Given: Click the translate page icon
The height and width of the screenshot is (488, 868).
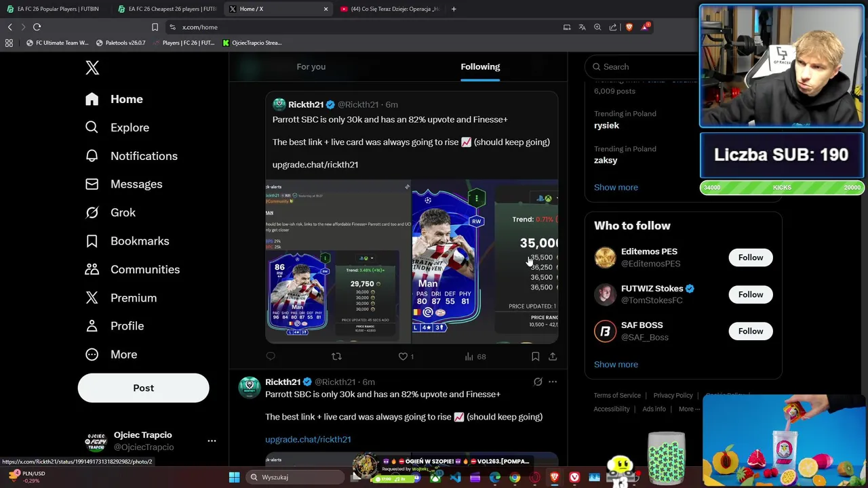Looking at the screenshot, I should click(x=582, y=27).
